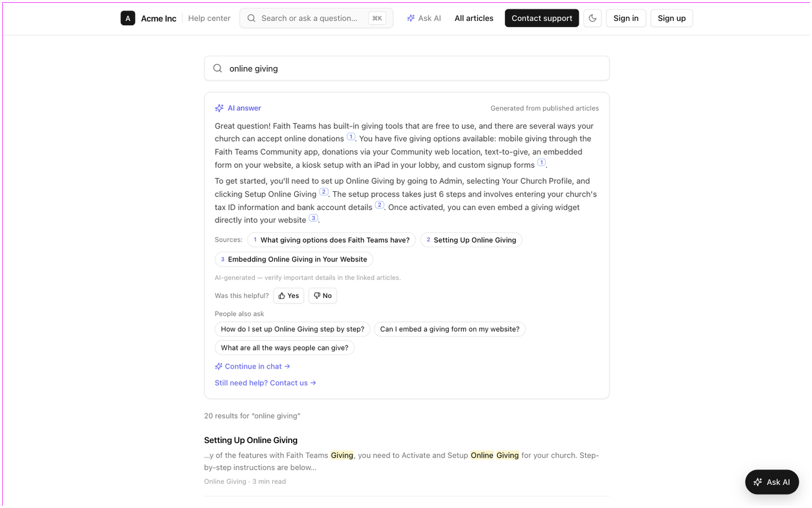Click the '20 results for "online giving"' text
This screenshot has height=508, width=812.
pos(252,416)
